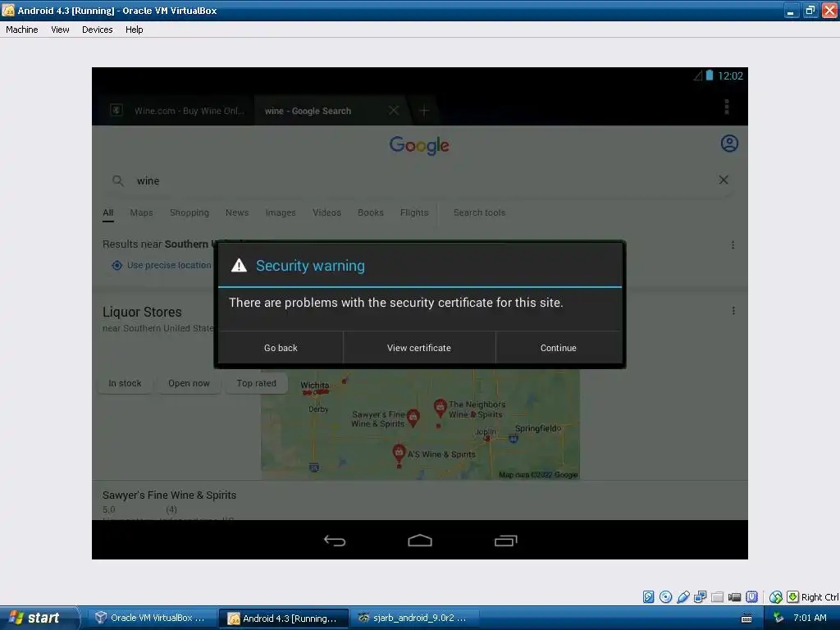The image size is (840, 630).
Task: Close the wine - Google Search tab
Action: (394, 111)
